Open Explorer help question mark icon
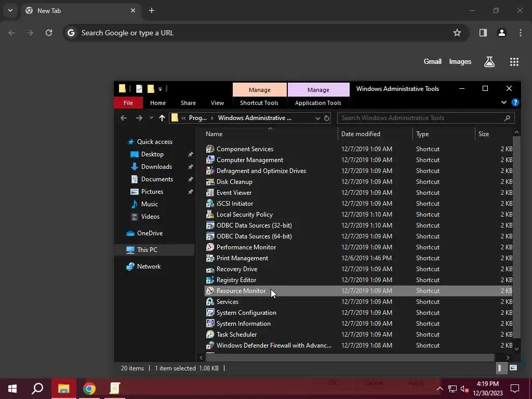The image size is (532, 399). (515, 102)
